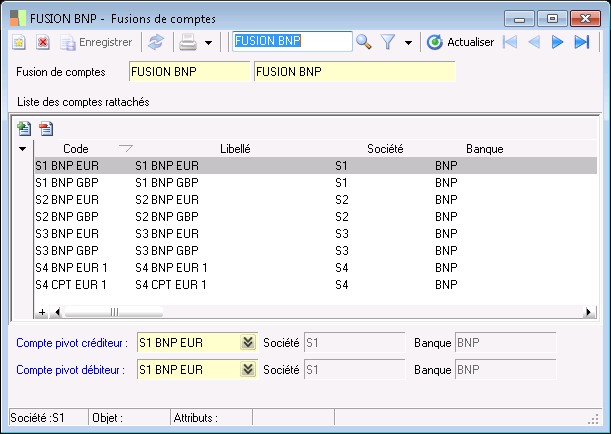This screenshot has height=434, width=611.
Task: Click débiteur Société field S1
Action: click(x=355, y=370)
